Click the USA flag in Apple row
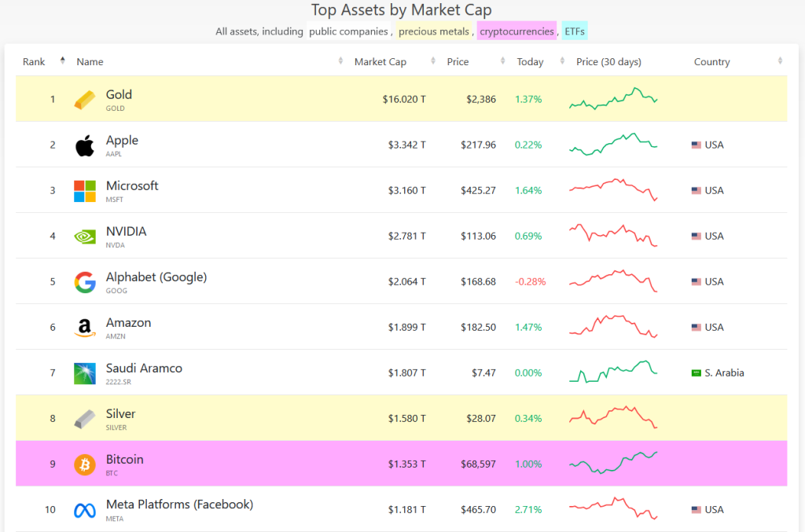Screen dimensions: 805x532 pos(697,145)
